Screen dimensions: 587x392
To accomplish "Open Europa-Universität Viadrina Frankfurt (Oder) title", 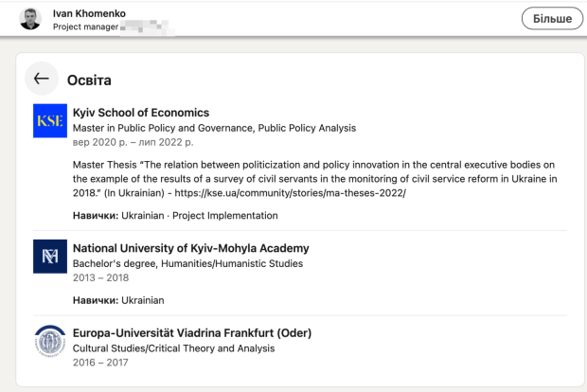I will 192,333.
